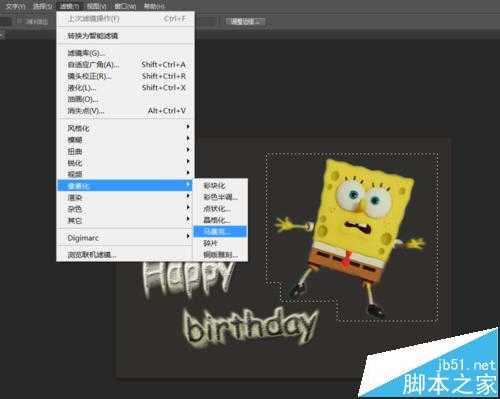Expand the Digimarc submenu

pyautogui.click(x=125, y=238)
